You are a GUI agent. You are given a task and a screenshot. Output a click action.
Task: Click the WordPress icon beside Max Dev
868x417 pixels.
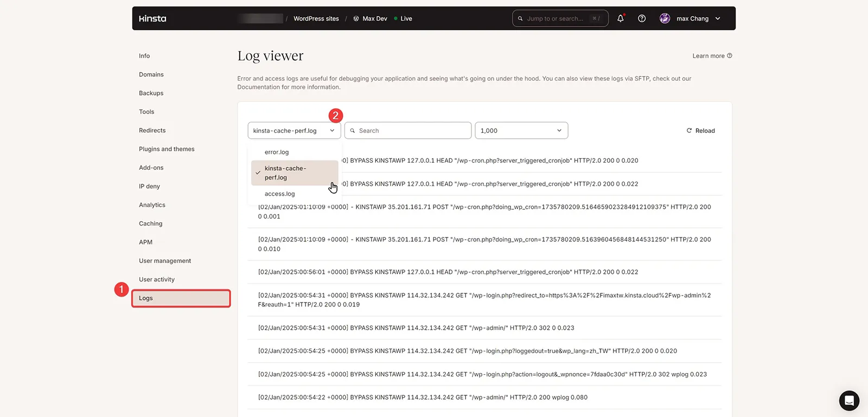tap(356, 18)
